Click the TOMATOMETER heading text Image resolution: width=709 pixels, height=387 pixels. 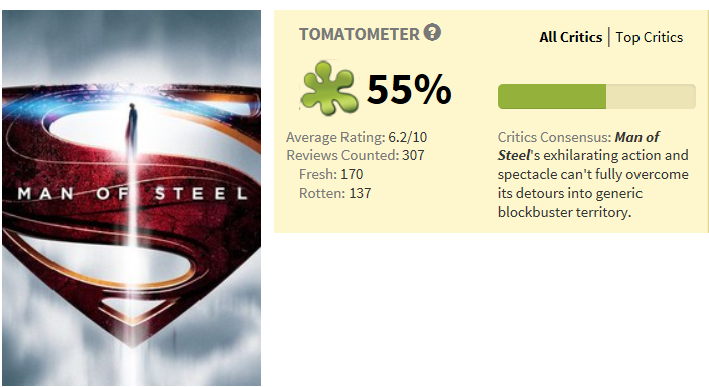pos(359,34)
